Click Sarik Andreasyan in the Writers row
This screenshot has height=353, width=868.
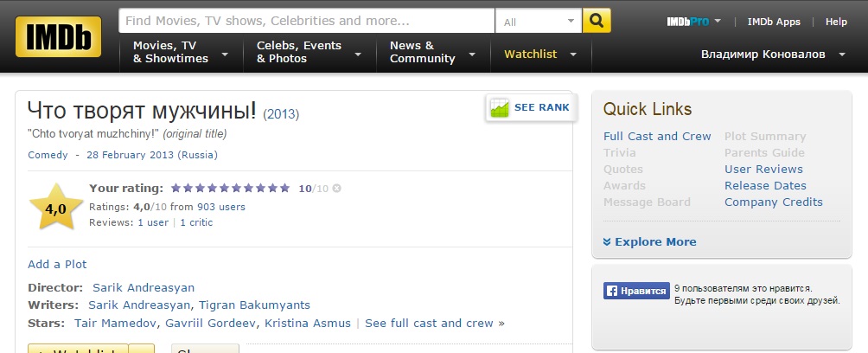pos(139,305)
